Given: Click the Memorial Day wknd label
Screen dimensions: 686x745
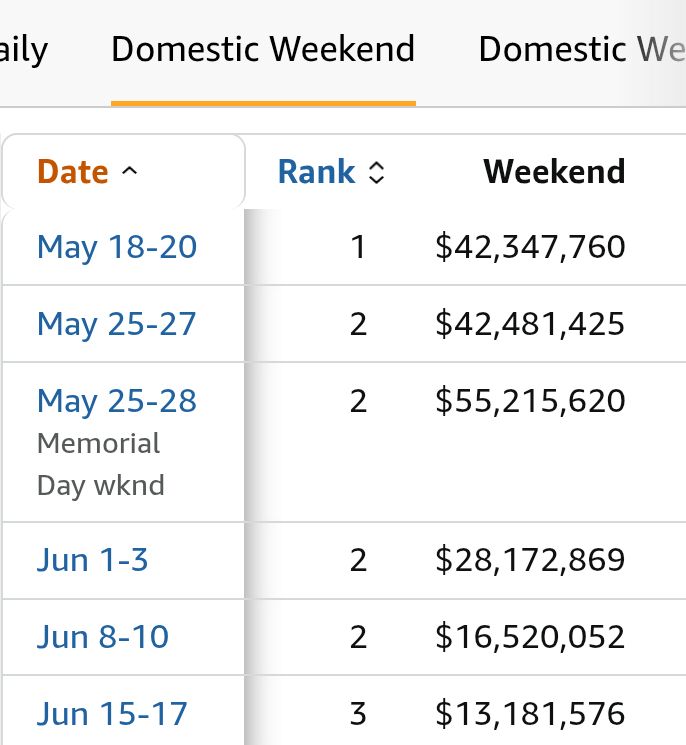Looking at the screenshot, I should 101,465.
